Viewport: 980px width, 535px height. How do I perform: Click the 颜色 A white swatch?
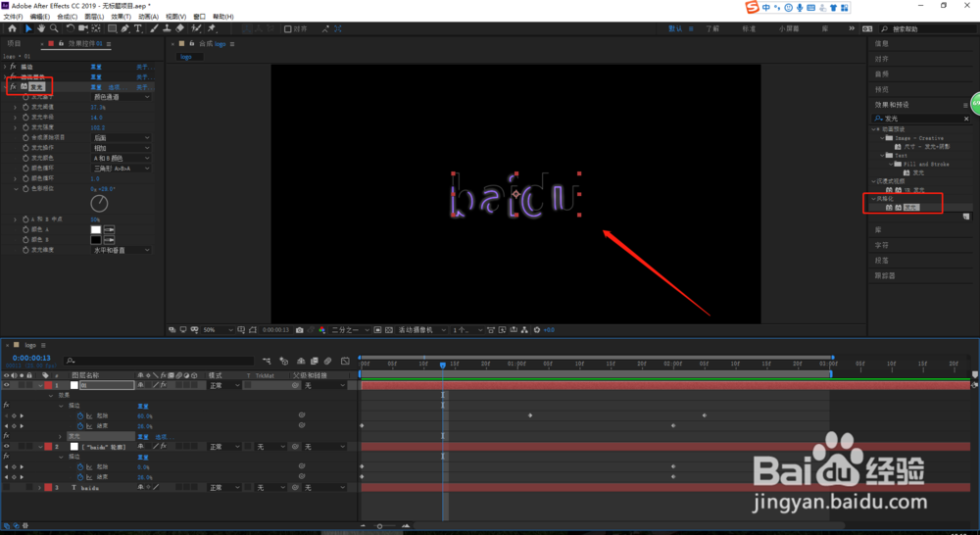[x=96, y=229]
